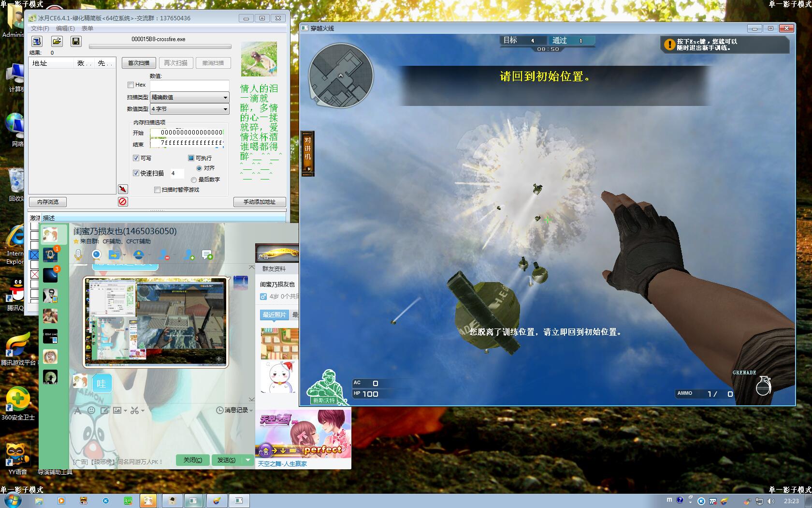Image resolution: width=812 pixels, height=508 pixels.
Task: Start a voice call in QQ chat
Action: 78,254
